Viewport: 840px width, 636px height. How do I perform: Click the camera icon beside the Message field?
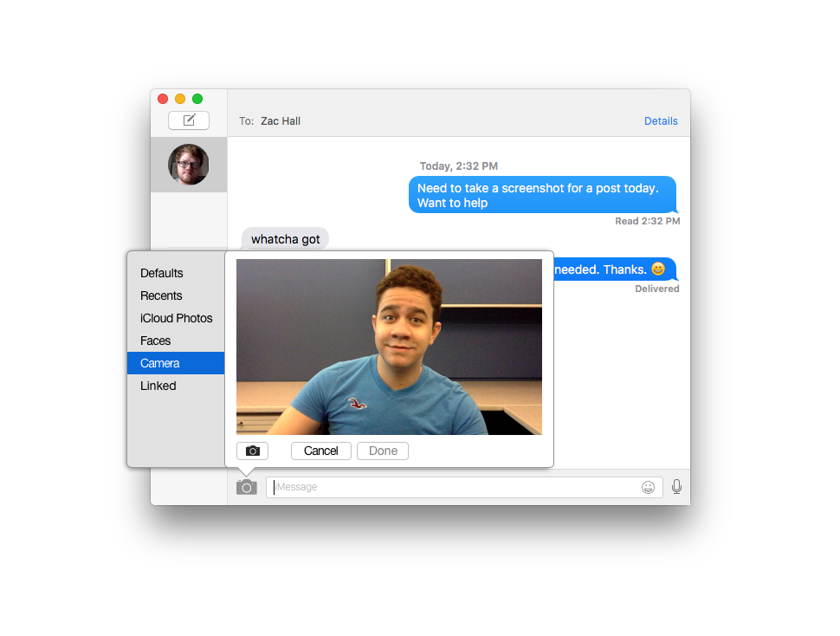point(247,487)
